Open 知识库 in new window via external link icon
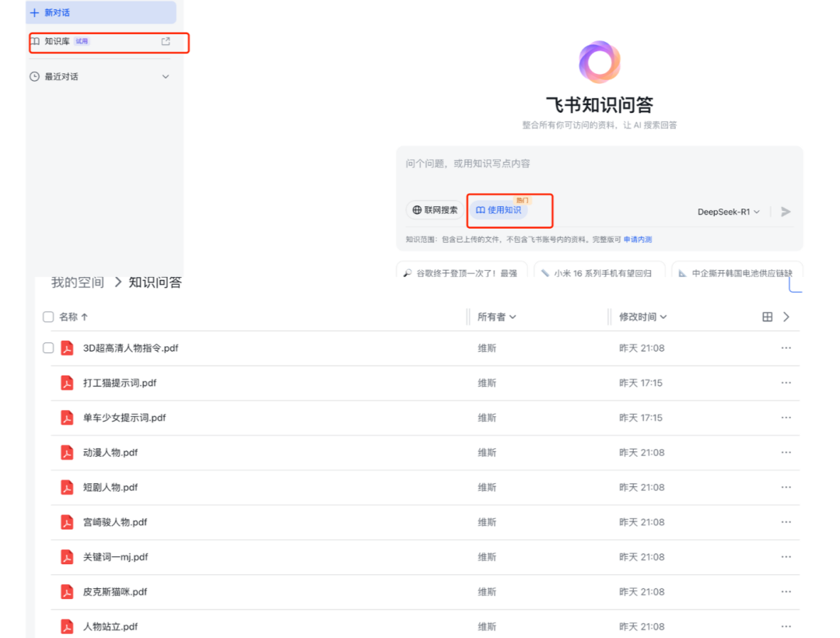The height and width of the screenshot is (638, 840). [x=165, y=42]
